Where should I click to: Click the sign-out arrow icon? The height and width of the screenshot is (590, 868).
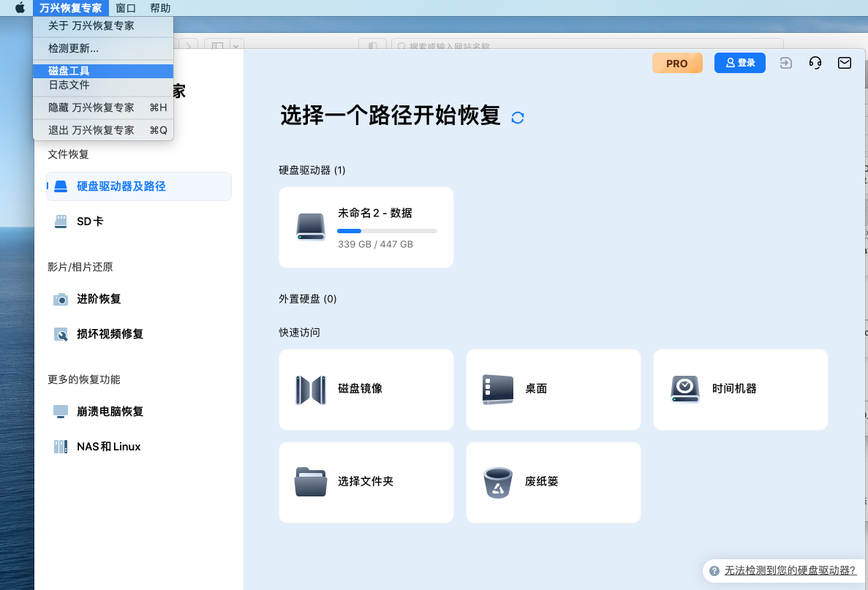click(x=785, y=63)
